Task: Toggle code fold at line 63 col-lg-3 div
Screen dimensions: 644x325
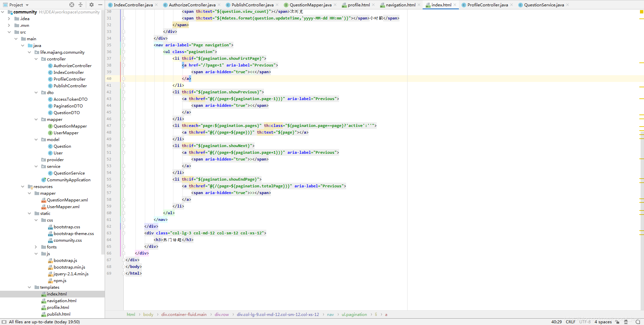Action: [x=123, y=233]
